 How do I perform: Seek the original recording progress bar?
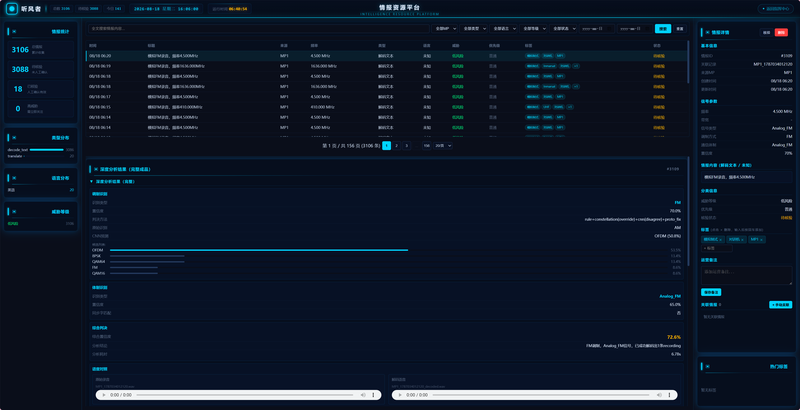(x=245, y=395)
